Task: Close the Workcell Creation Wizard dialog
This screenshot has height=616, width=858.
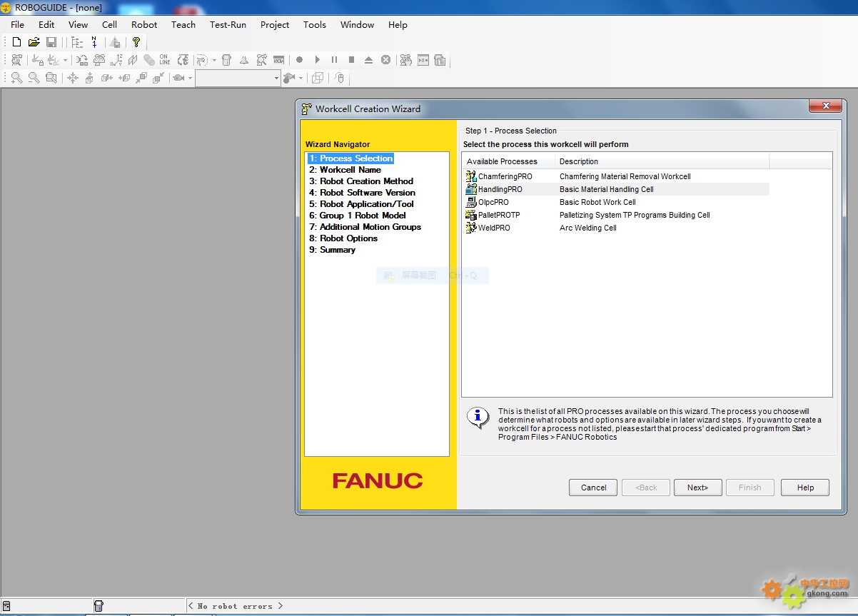Action: (827, 106)
